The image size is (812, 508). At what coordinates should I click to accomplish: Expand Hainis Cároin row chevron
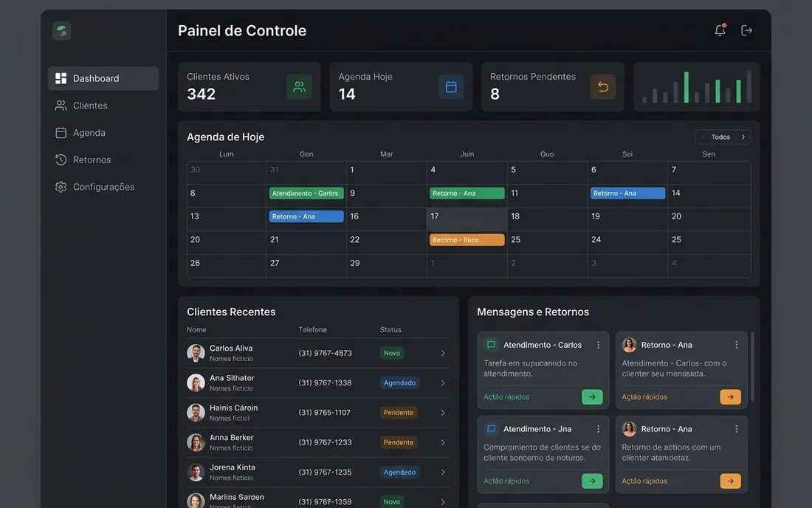coord(443,413)
